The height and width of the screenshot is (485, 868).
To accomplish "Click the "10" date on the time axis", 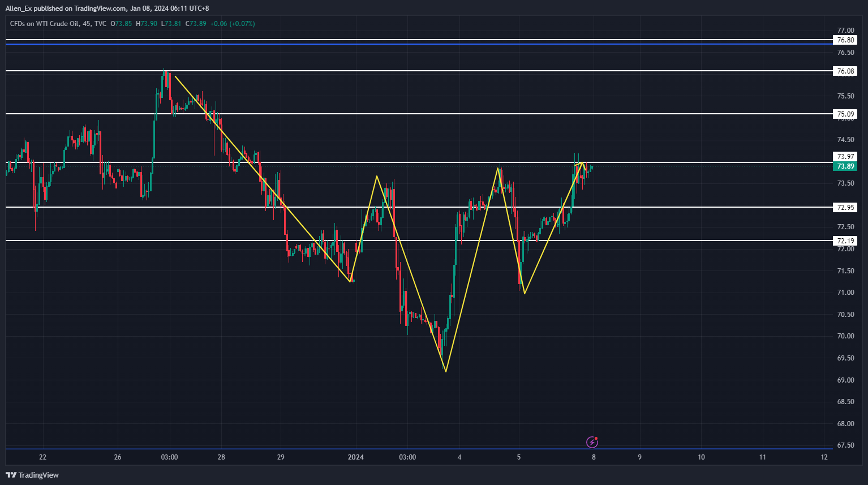I will (x=701, y=457).
